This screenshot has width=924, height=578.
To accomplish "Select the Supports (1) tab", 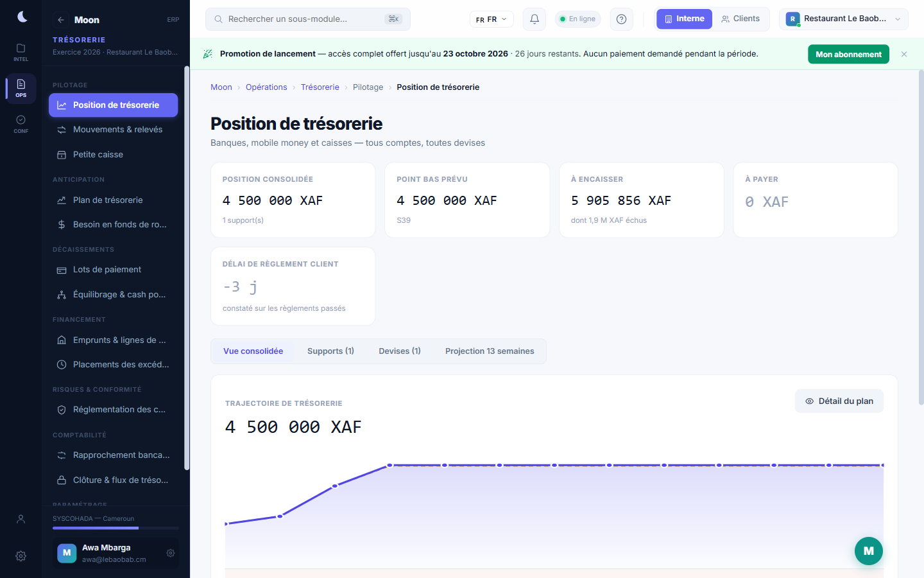I will 330,351.
